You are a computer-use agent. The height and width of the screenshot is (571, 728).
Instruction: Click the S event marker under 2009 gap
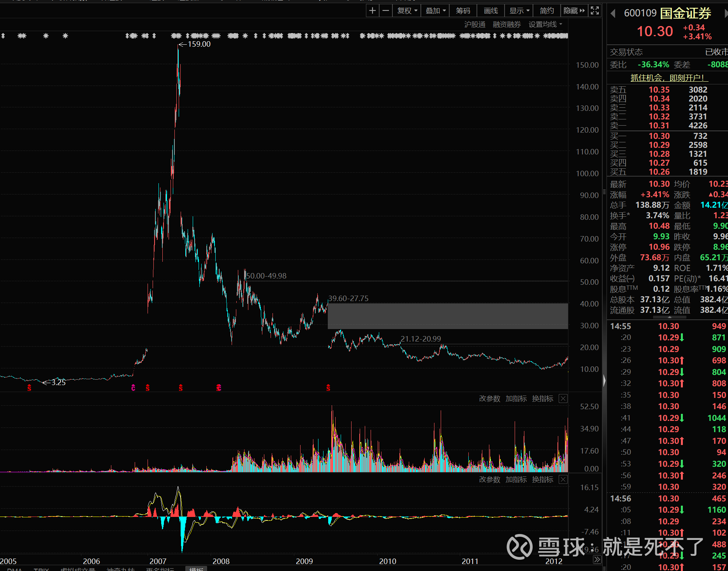(x=328, y=388)
